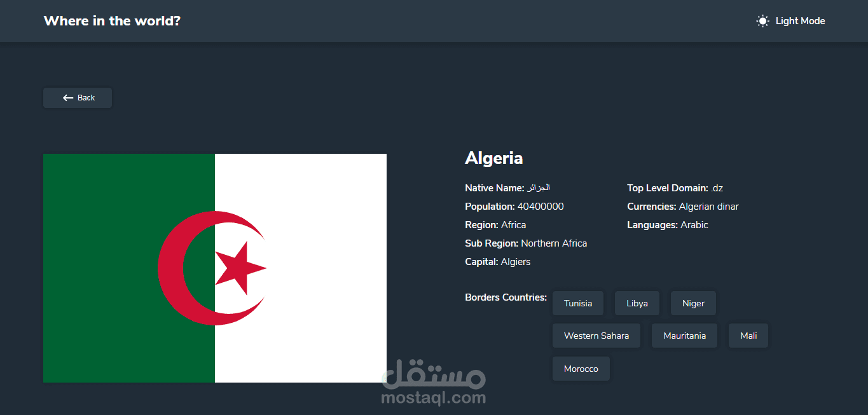868x415 pixels.
Task: Click the Population value 40400000
Action: (541, 207)
